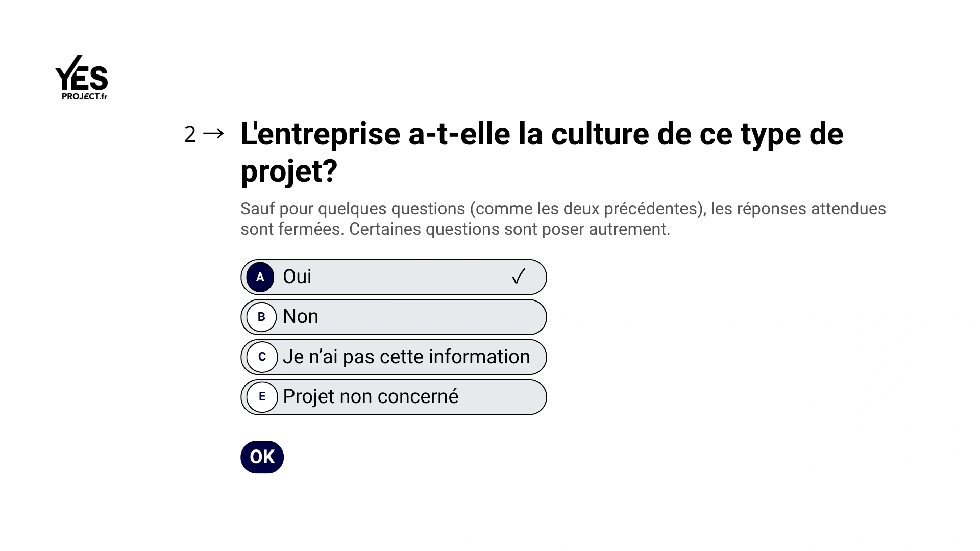Pick "Je n'ai pas cette information"

point(406,357)
